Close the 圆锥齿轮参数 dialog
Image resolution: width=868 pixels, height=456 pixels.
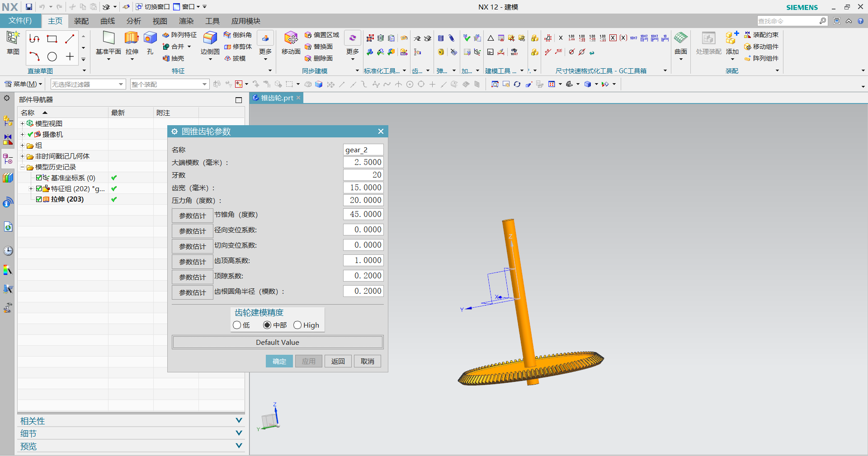[381, 131]
